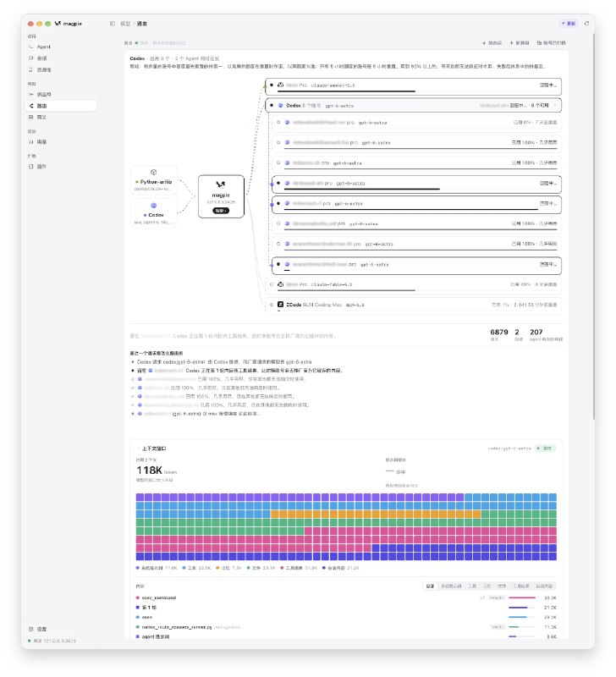Screen dimensions: 616x677
Task: Open 网关 gateway in sidebar
Action: [x=60, y=117]
